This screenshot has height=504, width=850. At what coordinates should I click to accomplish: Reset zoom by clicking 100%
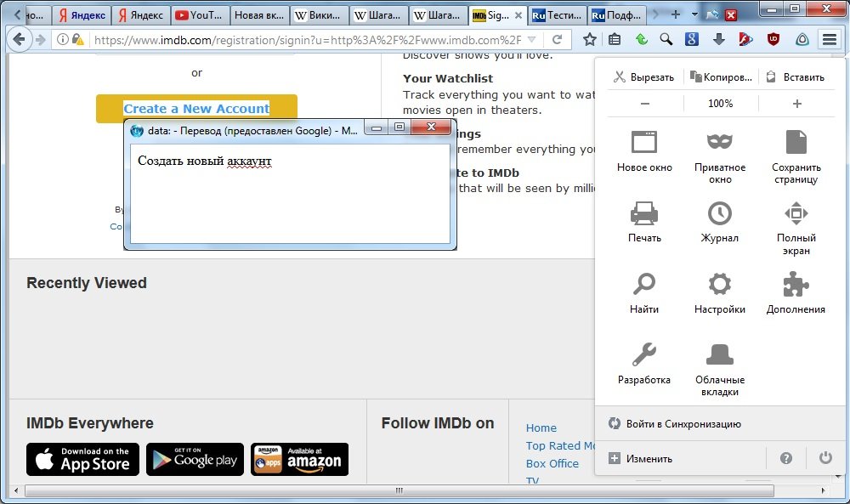click(721, 104)
